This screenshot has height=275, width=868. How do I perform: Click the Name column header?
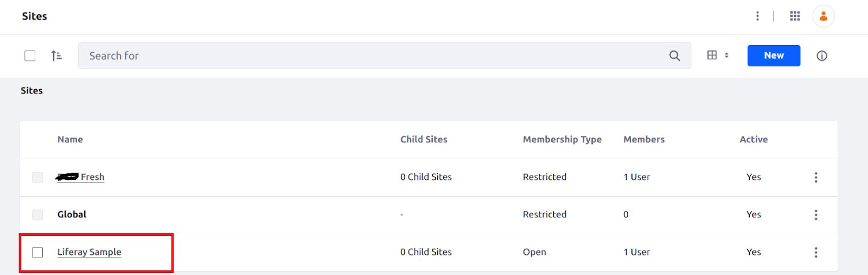pyautogui.click(x=70, y=139)
